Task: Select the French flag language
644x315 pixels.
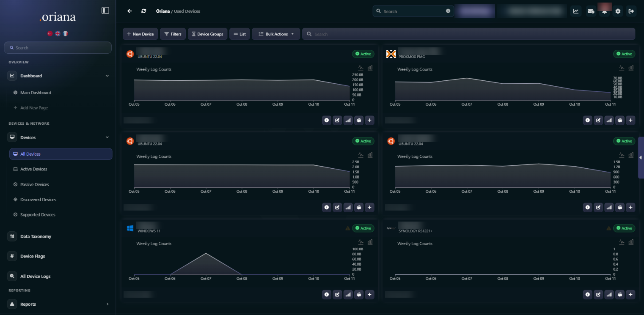Action: [66, 33]
